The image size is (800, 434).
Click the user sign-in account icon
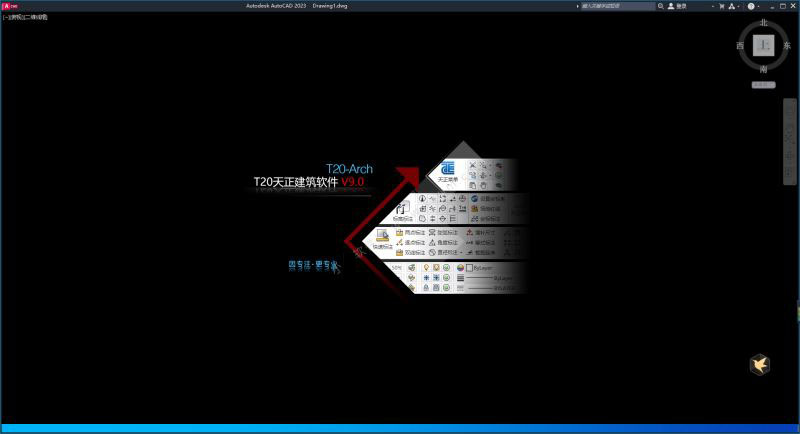(671, 6)
